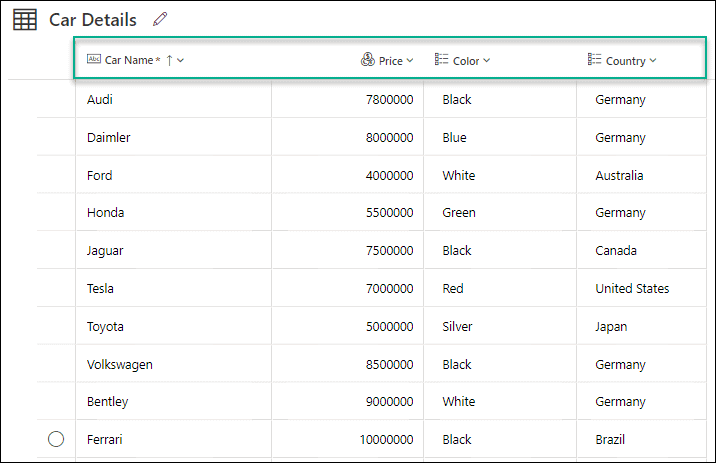Click the choice list icon in Country header
The height and width of the screenshot is (463, 716).
point(594,59)
